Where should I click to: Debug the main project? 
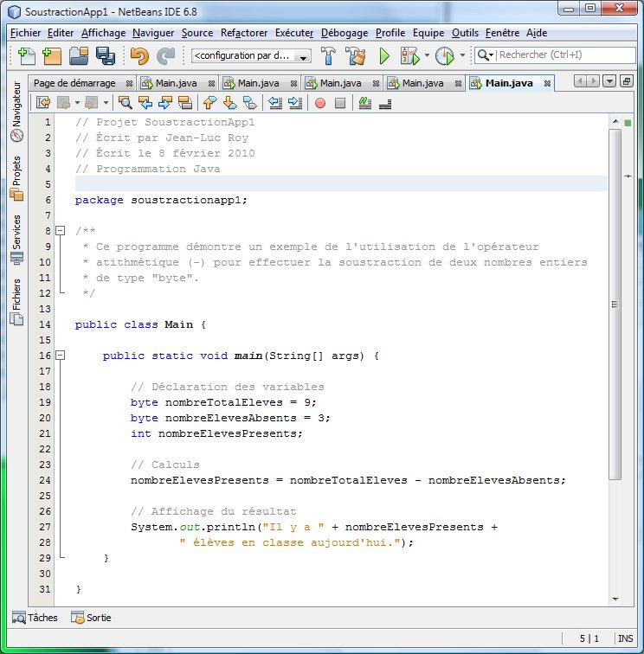pyautogui.click(x=409, y=56)
